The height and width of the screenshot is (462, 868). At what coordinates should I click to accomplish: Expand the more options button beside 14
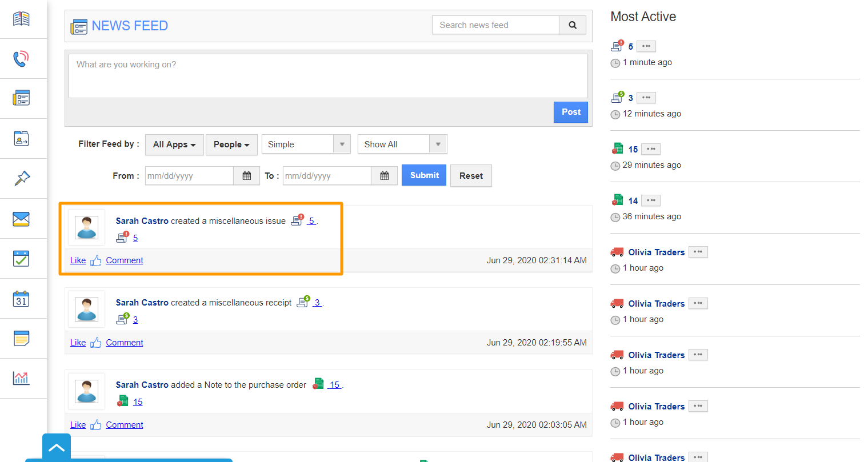651,200
